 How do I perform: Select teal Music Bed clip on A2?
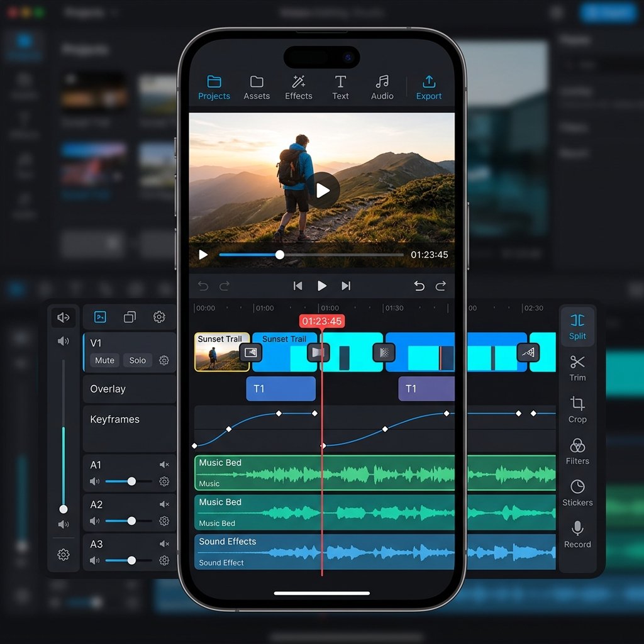pos(375,512)
